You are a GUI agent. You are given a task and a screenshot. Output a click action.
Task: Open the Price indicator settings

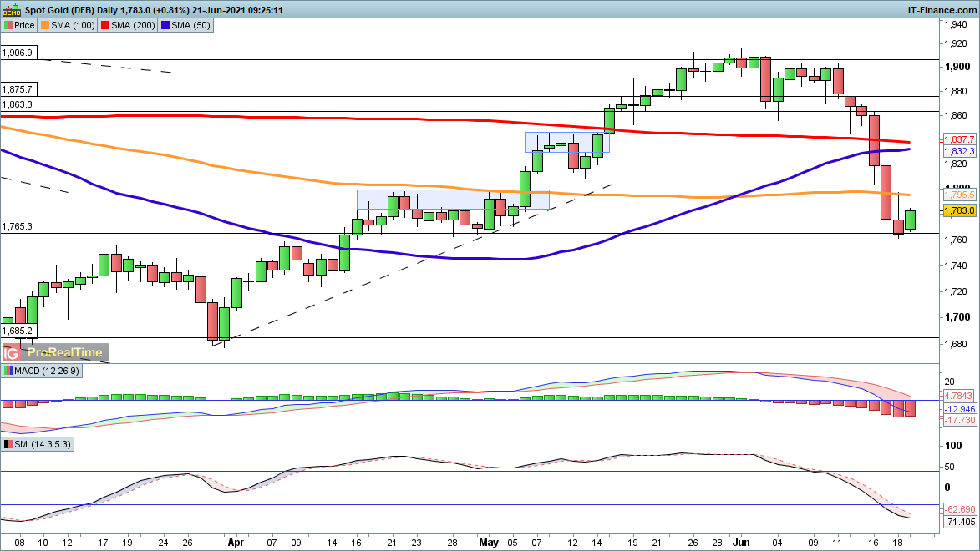click(x=20, y=25)
